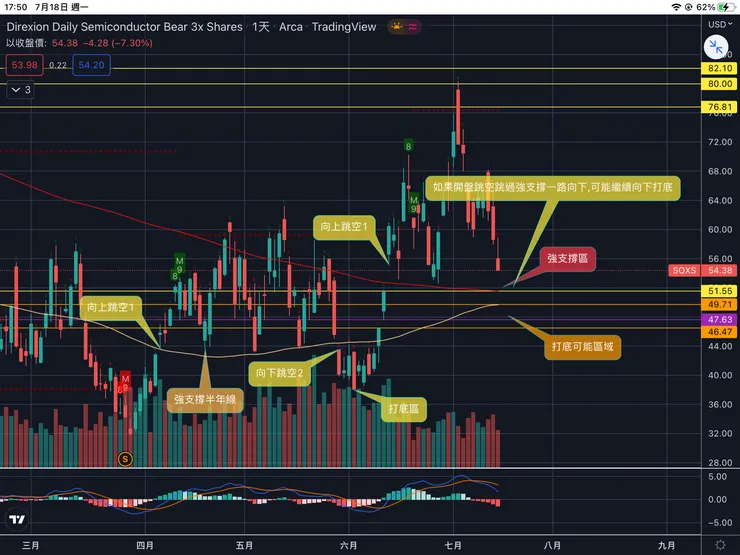The height and width of the screenshot is (555, 740).
Task: Tap the collapse fullscreen arrows icon
Action: pos(716,47)
